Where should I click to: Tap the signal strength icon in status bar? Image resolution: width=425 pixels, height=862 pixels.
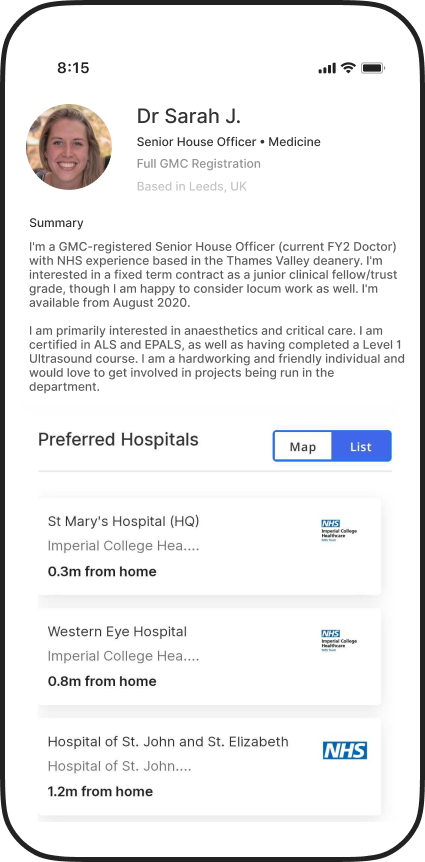point(327,68)
